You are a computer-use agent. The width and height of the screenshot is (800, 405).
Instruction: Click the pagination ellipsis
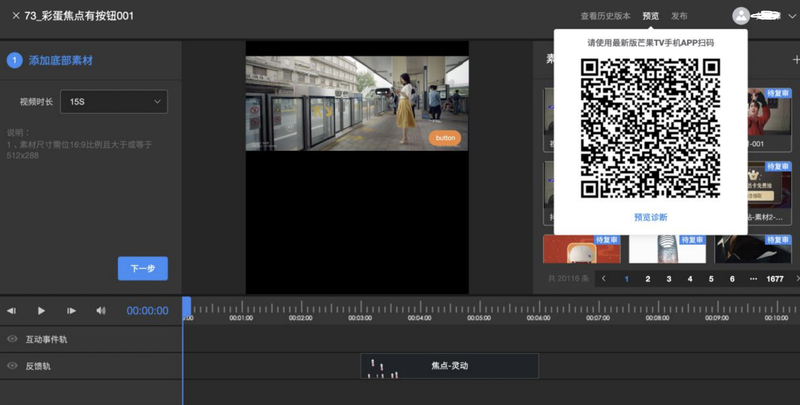click(x=754, y=279)
